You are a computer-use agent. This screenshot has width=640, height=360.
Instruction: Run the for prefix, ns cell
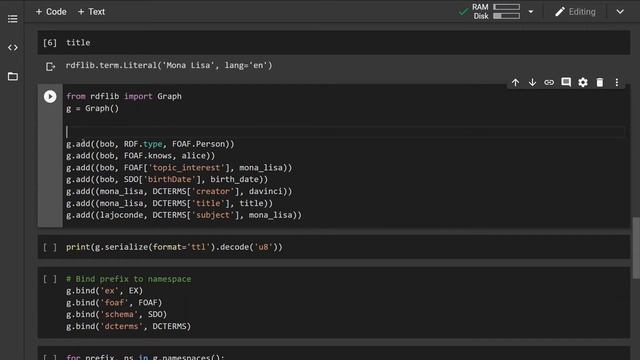[50, 357]
